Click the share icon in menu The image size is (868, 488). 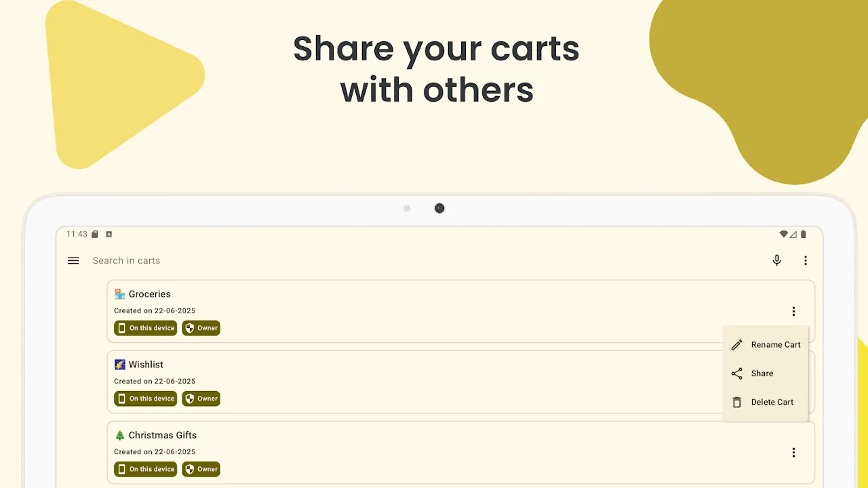(x=737, y=373)
